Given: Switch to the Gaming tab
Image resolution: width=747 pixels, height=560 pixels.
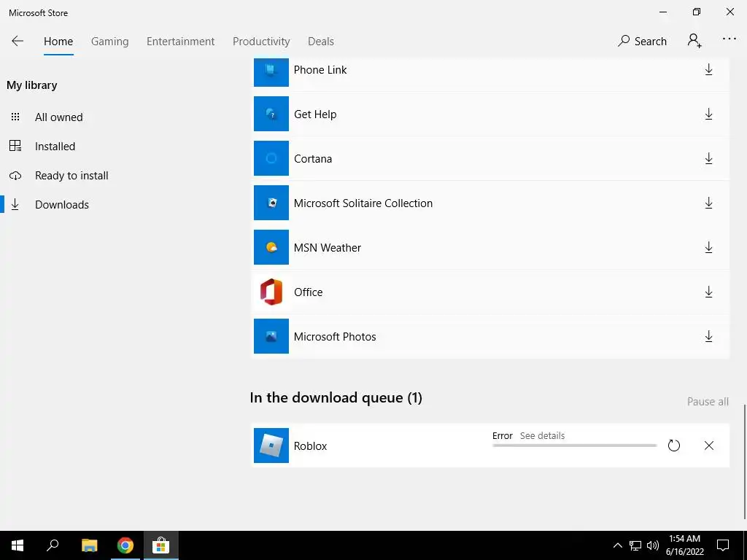Looking at the screenshot, I should pyautogui.click(x=109, y=42).
